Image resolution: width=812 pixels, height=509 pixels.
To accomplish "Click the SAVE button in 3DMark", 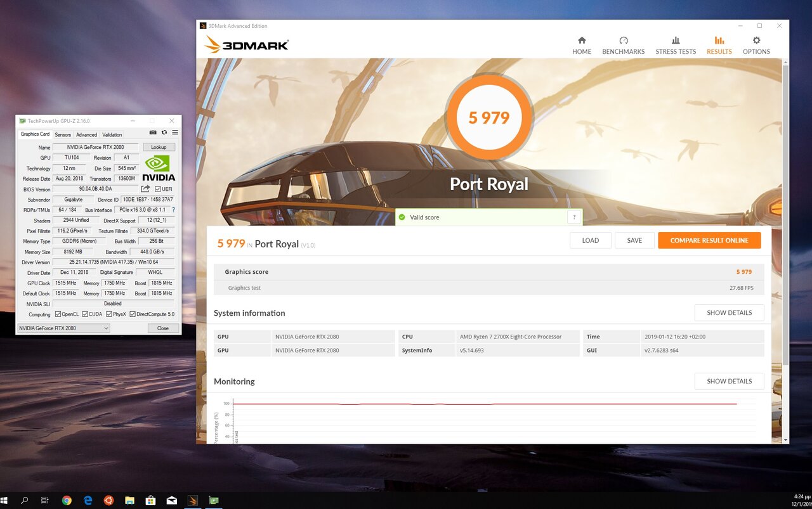I will coord(634,240).
